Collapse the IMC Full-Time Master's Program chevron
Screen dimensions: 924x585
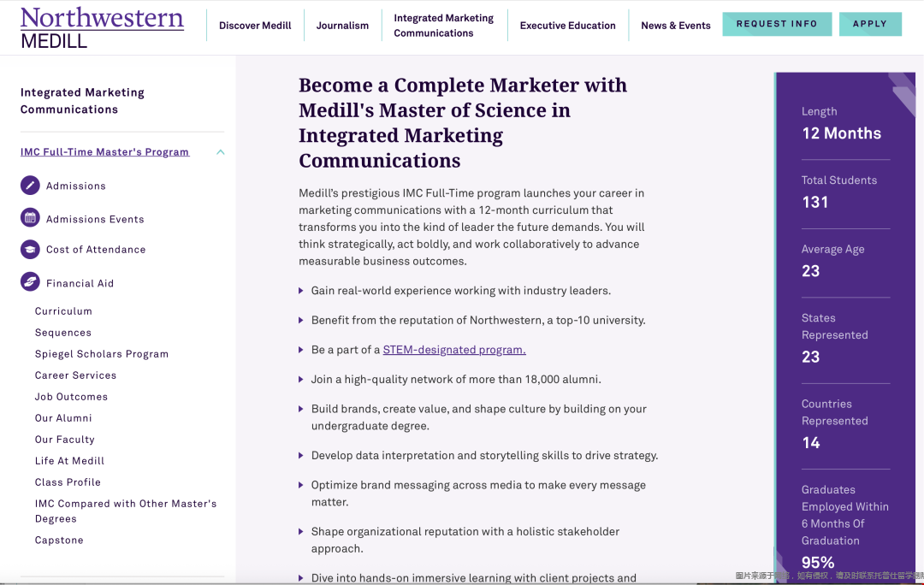[221, 152]
